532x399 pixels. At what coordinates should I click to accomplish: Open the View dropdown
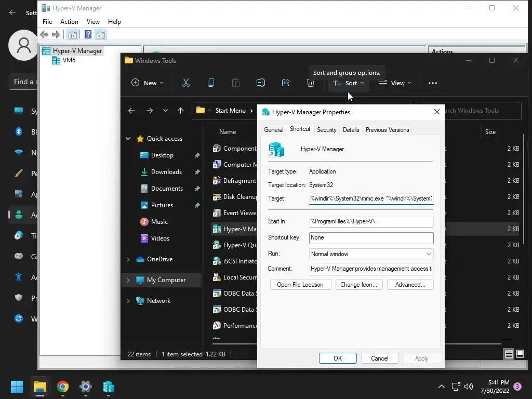395,83
